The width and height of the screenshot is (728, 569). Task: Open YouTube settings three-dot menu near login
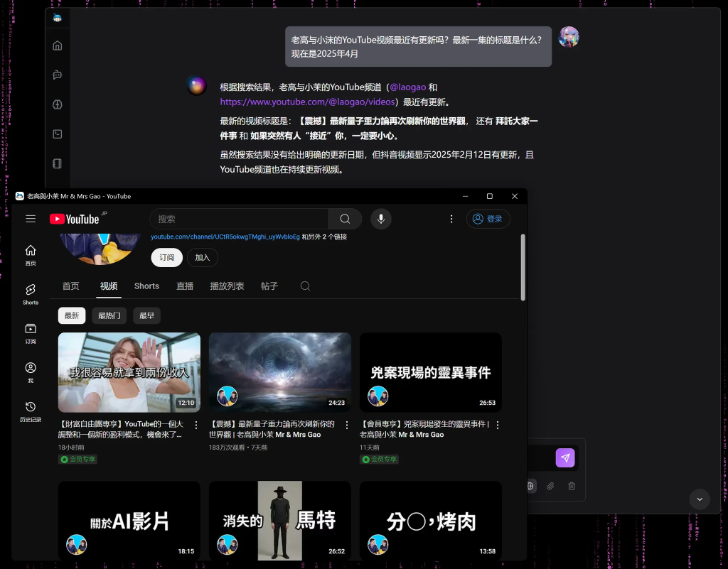(451, 219)
